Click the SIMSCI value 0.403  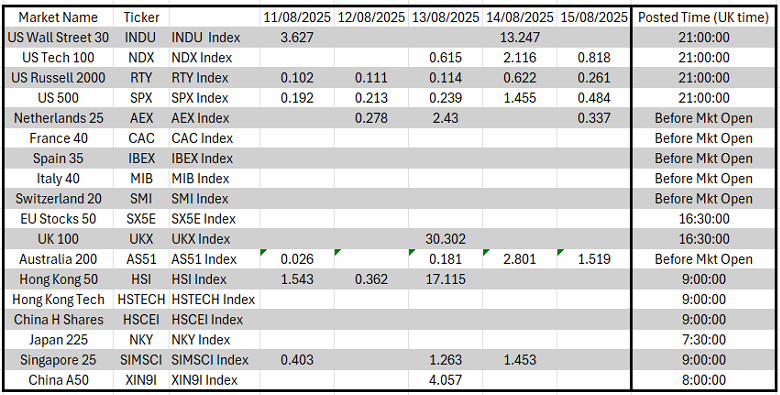coord(297,360)
